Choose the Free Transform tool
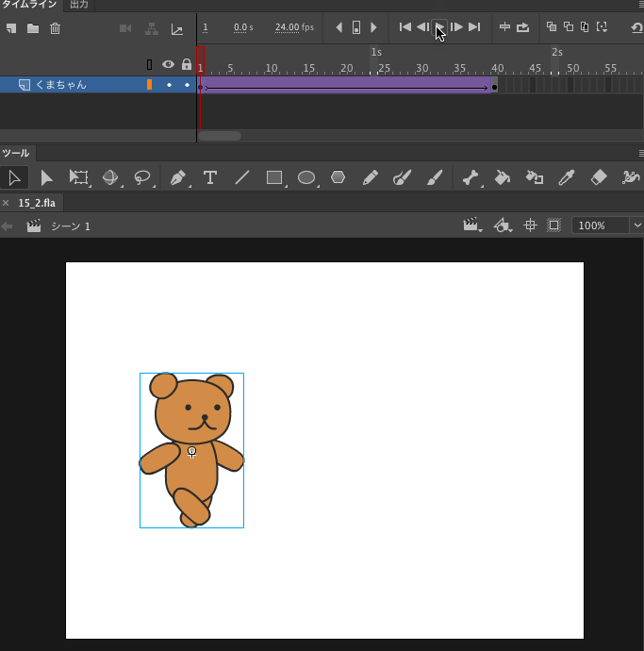This screenshot has height=651, width=644. (79, 177)
